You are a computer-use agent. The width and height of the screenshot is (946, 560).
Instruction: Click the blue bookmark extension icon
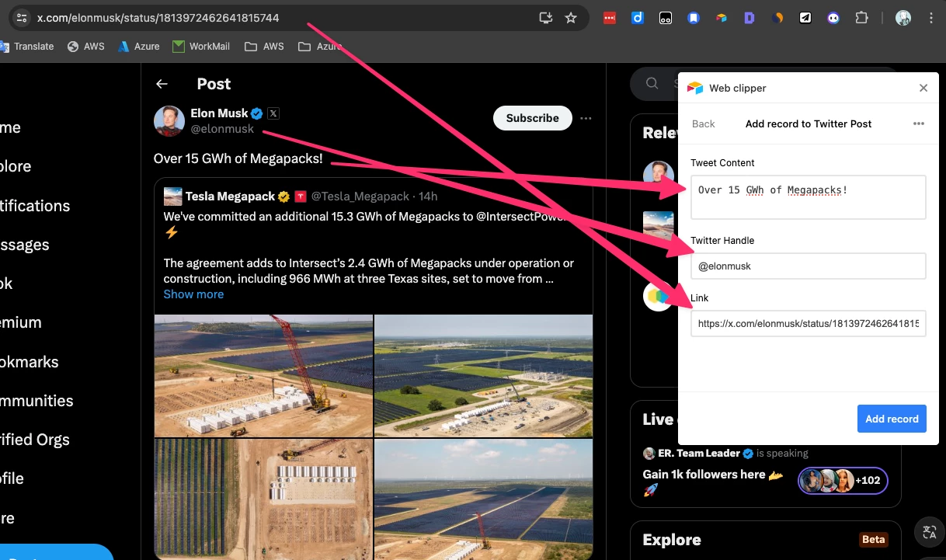tap(694, 18)
